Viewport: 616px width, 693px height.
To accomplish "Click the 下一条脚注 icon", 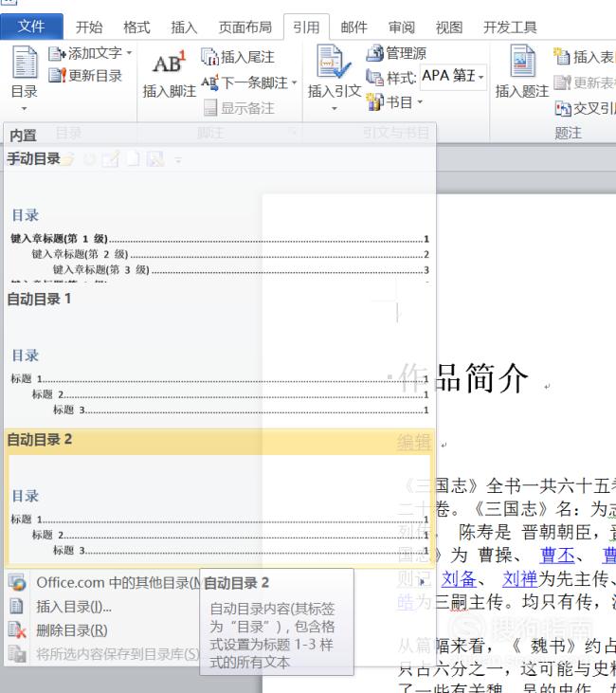I will point(209,82).
